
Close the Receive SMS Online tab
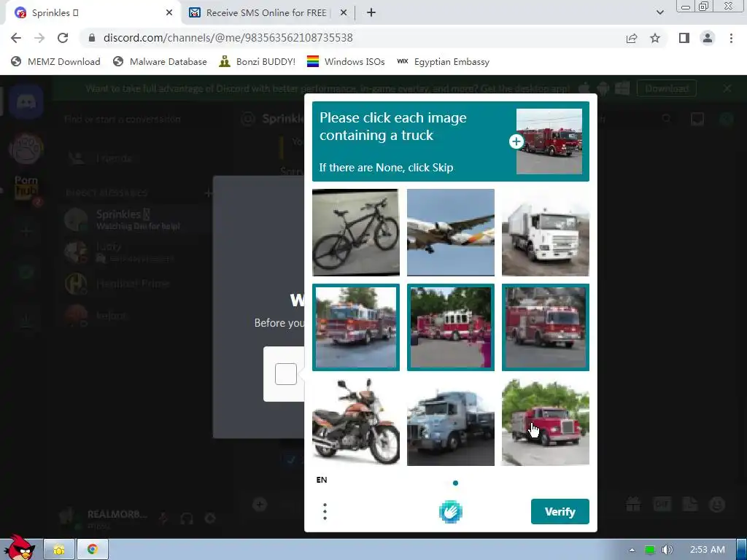coord(343,13)
